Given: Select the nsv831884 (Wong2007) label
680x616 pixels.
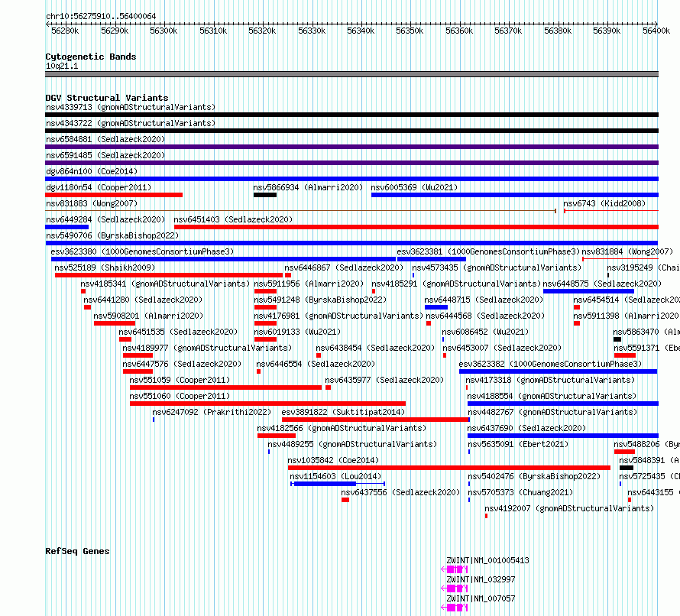Looking at the screenshot, I should click(x=627, y=251).
